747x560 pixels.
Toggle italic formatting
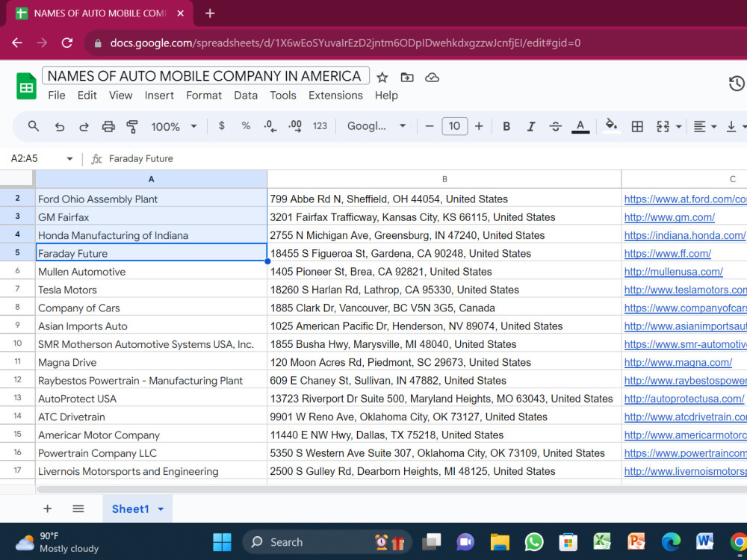click(530, 126)
